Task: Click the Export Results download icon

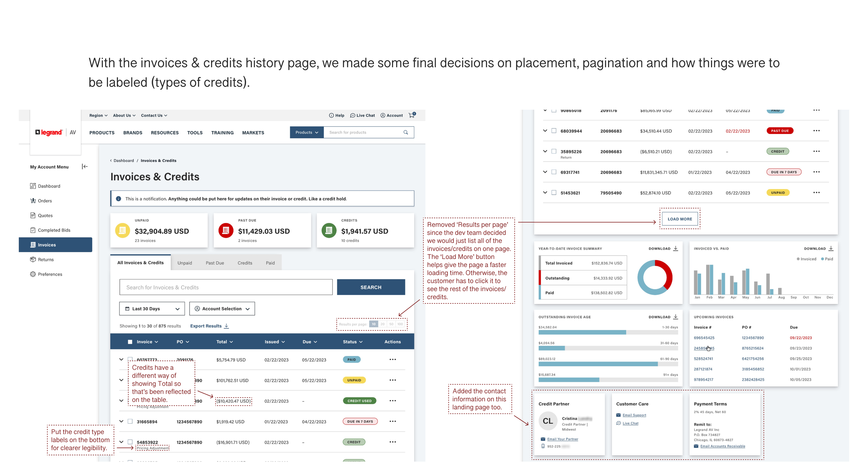Action: click(226, 326)
